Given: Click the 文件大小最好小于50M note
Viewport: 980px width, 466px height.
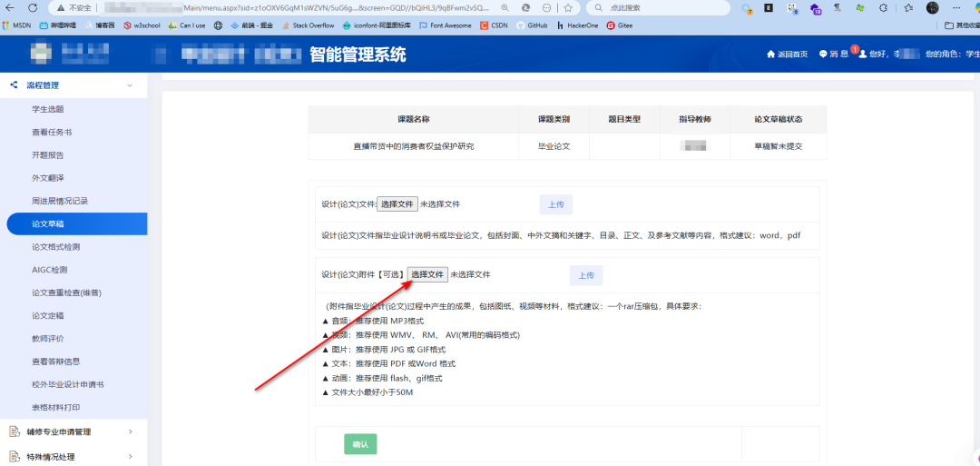Looking at the screenshot, I should pos(367,392).
